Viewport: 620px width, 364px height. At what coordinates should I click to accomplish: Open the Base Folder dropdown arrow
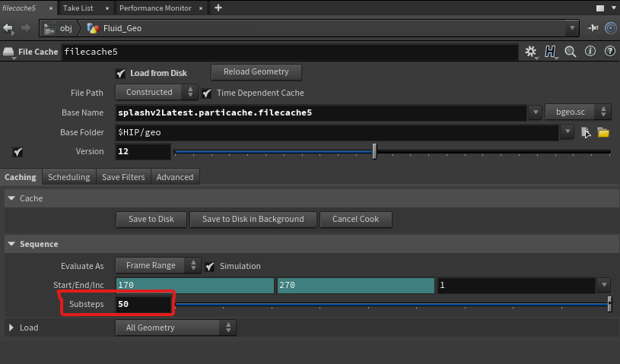point(568,131)
